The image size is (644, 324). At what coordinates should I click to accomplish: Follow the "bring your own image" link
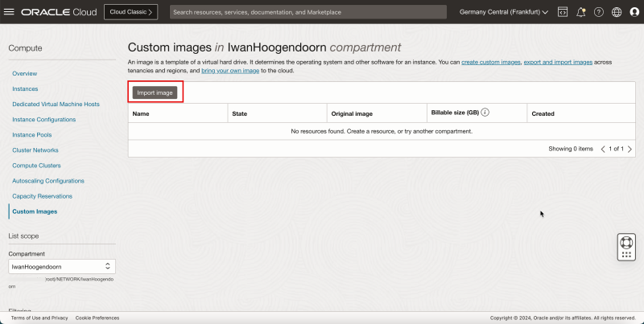click(x=229, y=71)
